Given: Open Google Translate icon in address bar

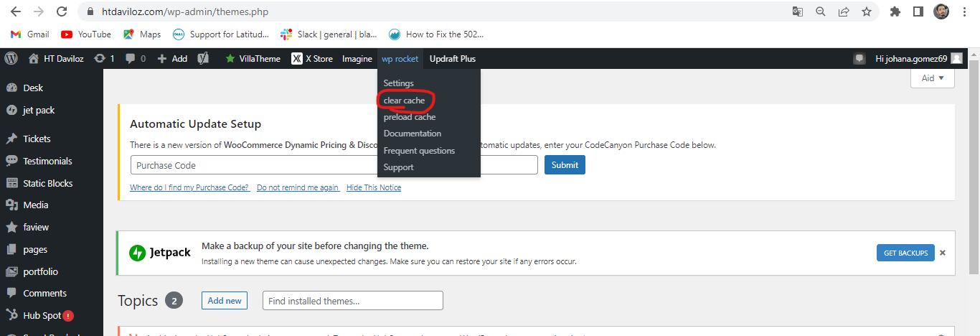Looking at the screenshot, I should (797, 11).
